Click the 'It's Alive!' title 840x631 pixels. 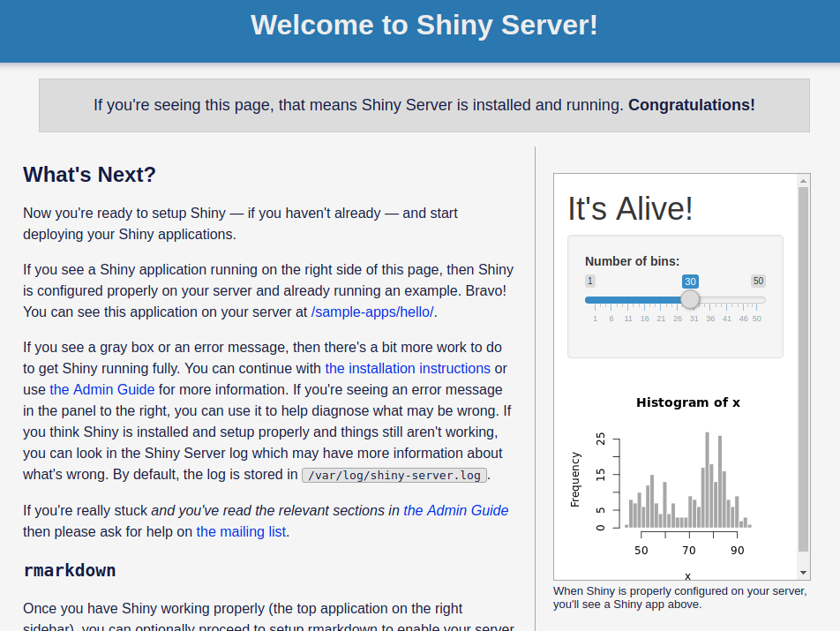630,208
